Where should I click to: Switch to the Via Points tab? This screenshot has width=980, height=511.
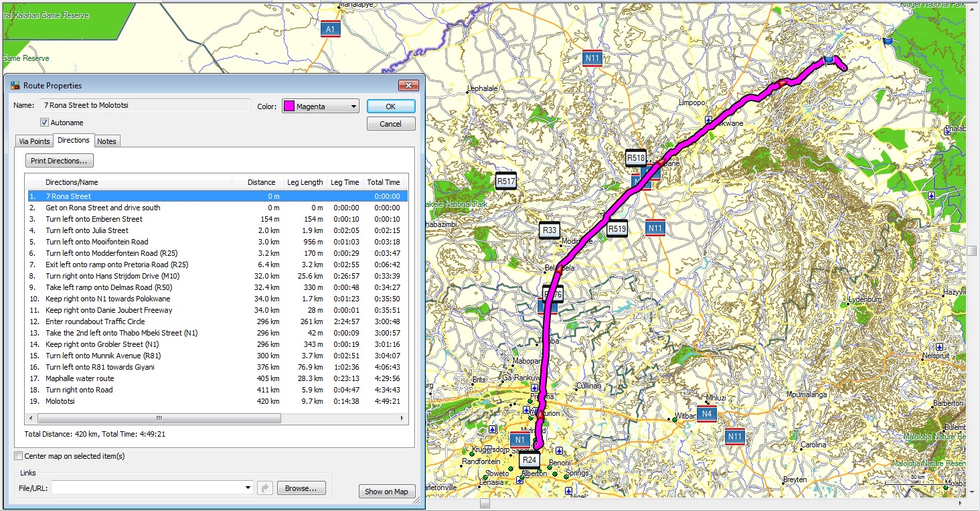click(x=34, y=141)
